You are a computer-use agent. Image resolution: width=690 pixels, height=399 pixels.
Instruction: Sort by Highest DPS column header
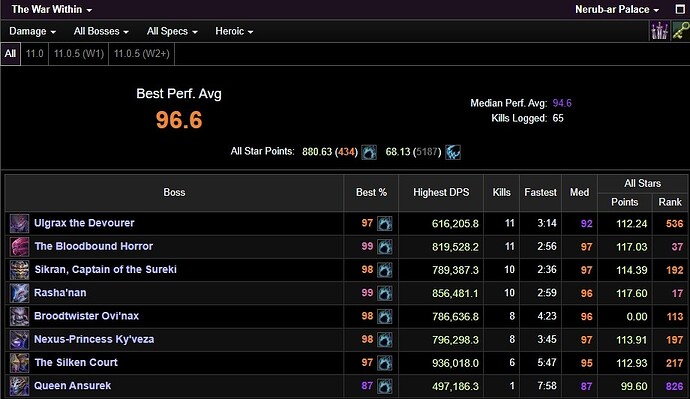tap(441, 193)
